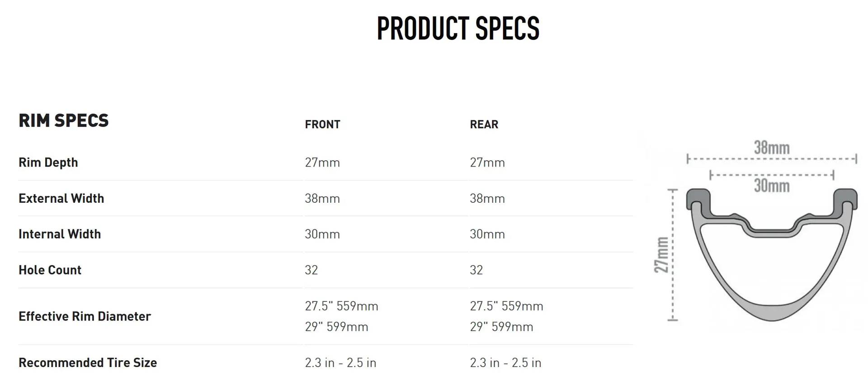The width and height of the screenshot is (868, 377).
Task: Click the External Width row label
Action: click(61, 198)
